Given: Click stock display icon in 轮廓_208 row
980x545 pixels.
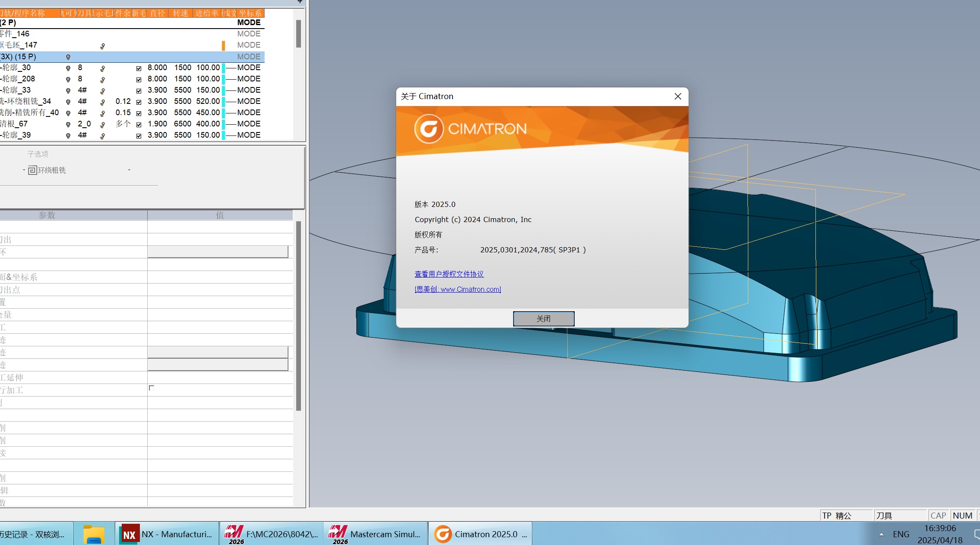Looking at the screenshot, I should (103, 79).
